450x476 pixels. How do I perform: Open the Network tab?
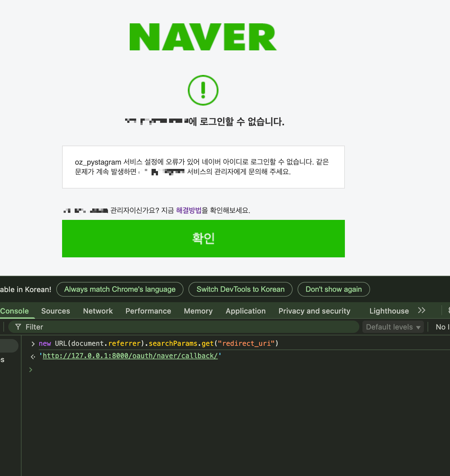pos(98,311)
